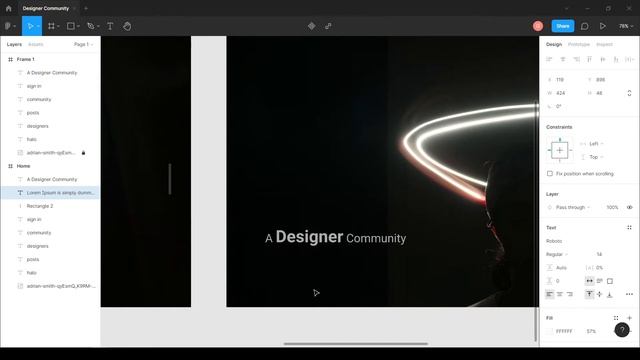Switch to the Layers tab
The width and height of the screenshot is (640, 360).
pyautogui.click(x=14, y=44)
